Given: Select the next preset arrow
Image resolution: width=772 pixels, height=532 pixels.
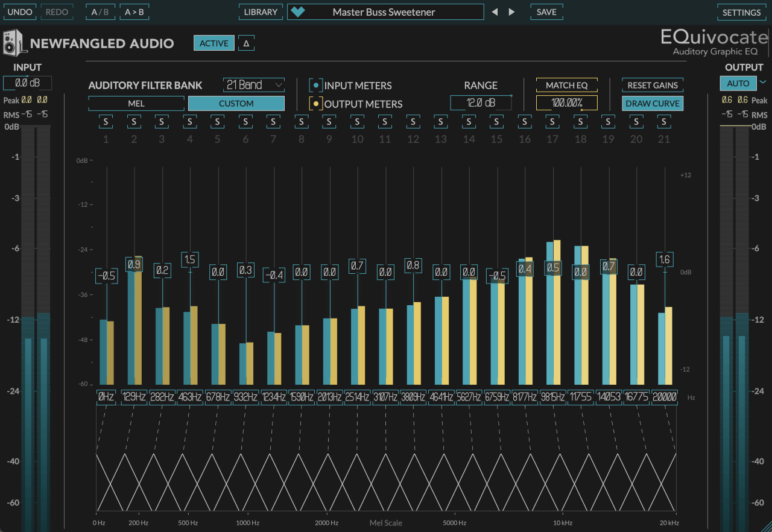Looking at the screenshot, I should point(511,11).
